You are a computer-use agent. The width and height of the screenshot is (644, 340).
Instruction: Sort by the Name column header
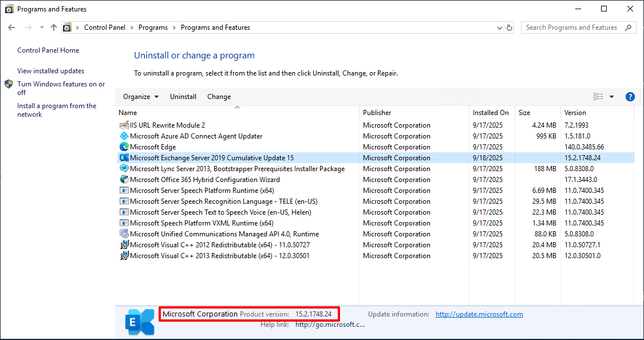[x=238, y=113]
